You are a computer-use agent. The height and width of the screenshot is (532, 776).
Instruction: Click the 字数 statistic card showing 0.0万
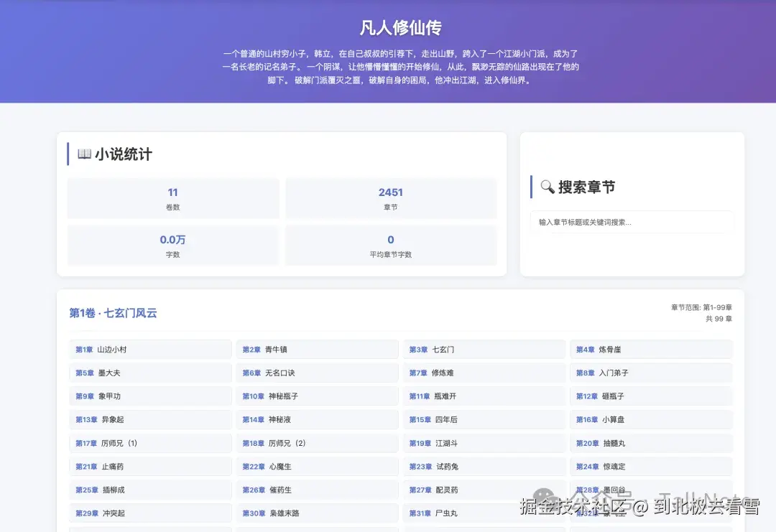click(172, 245)
